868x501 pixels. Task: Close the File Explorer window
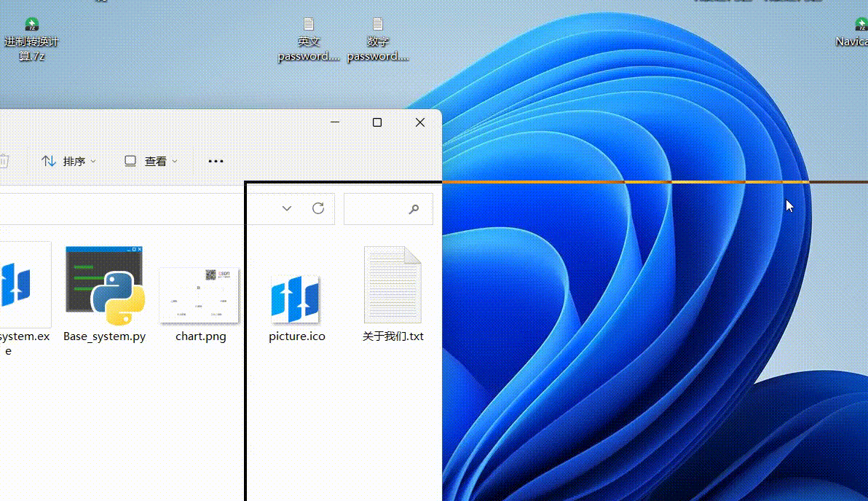420,122
